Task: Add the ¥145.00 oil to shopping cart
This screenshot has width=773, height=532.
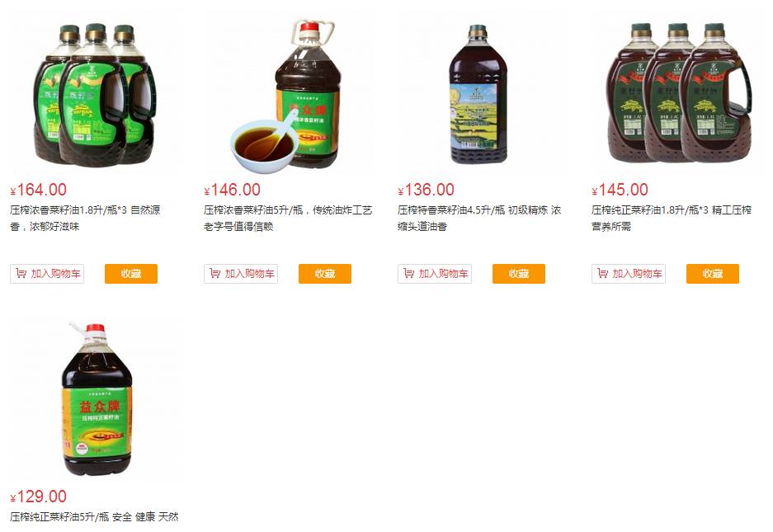Action: (x=628, y=274)
